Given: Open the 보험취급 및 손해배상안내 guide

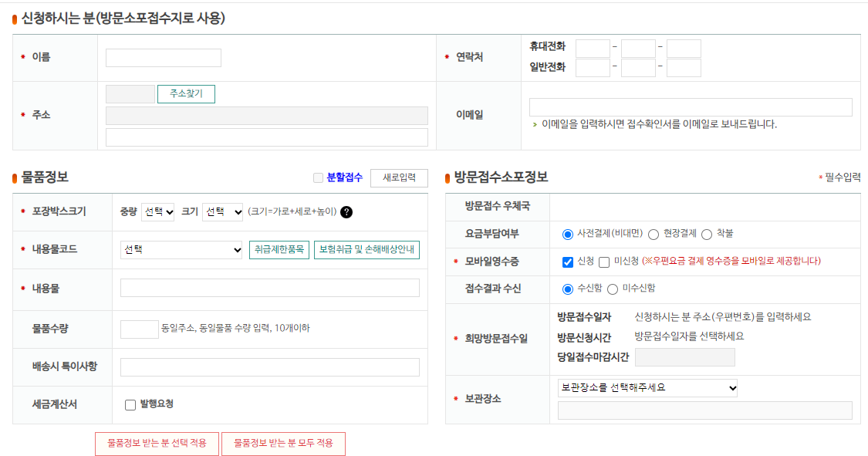Looking at the screenshot, I should [x=368, y=248].
